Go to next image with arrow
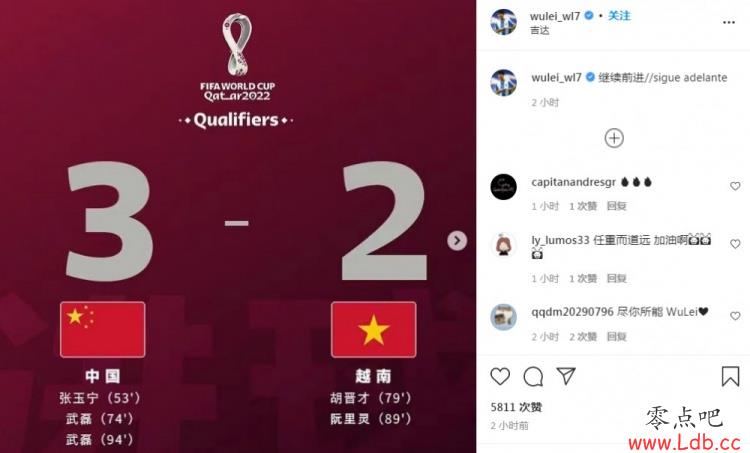 [x=457, y=240]
